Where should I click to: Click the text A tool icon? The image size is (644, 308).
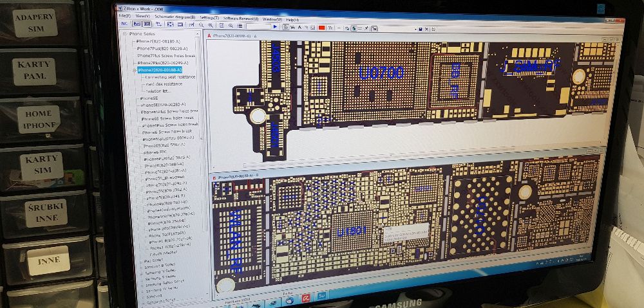(x=300, y=28)
